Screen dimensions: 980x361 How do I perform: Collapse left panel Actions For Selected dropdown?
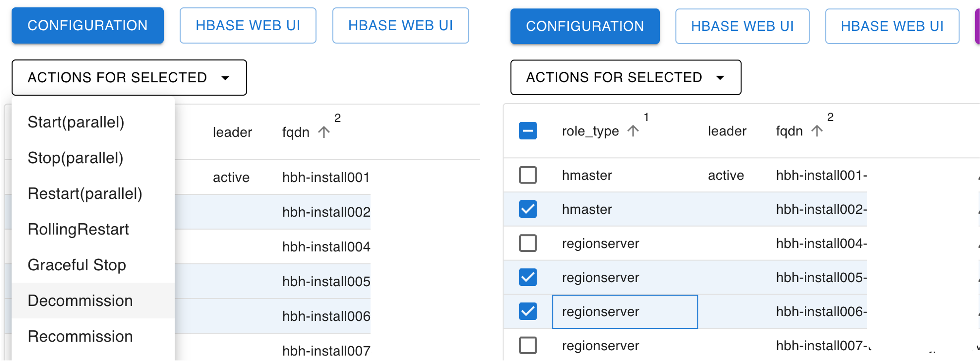(x=129, y=78)
